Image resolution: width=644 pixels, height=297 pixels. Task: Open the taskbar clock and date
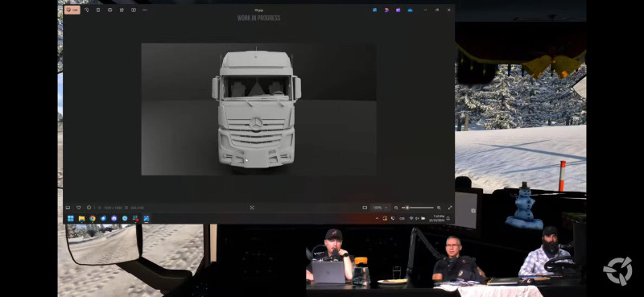(x=436, y=219)
